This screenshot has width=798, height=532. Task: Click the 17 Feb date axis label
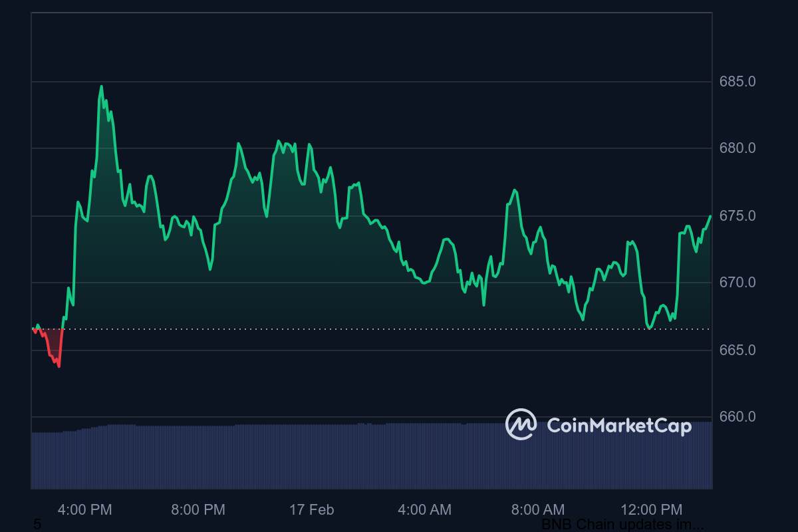(311, 510)
